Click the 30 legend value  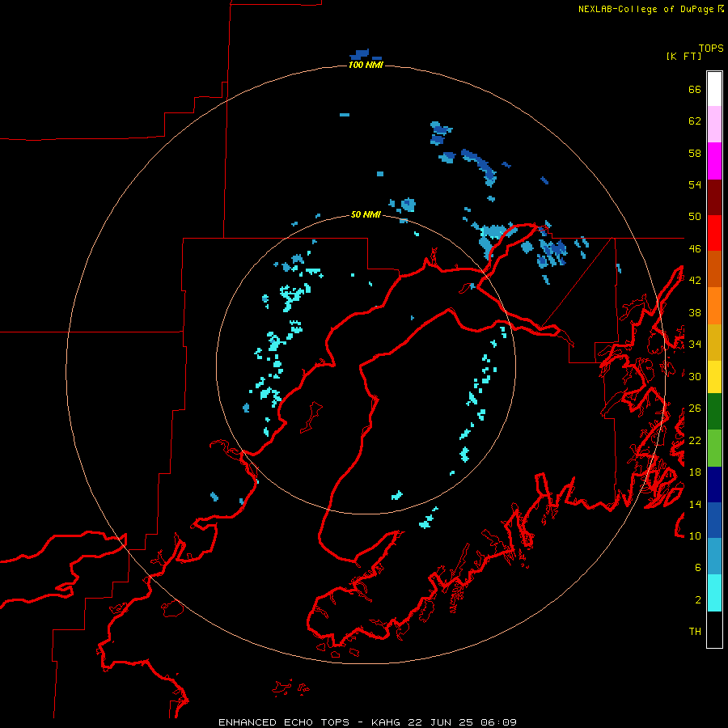(x=695, y=376)
